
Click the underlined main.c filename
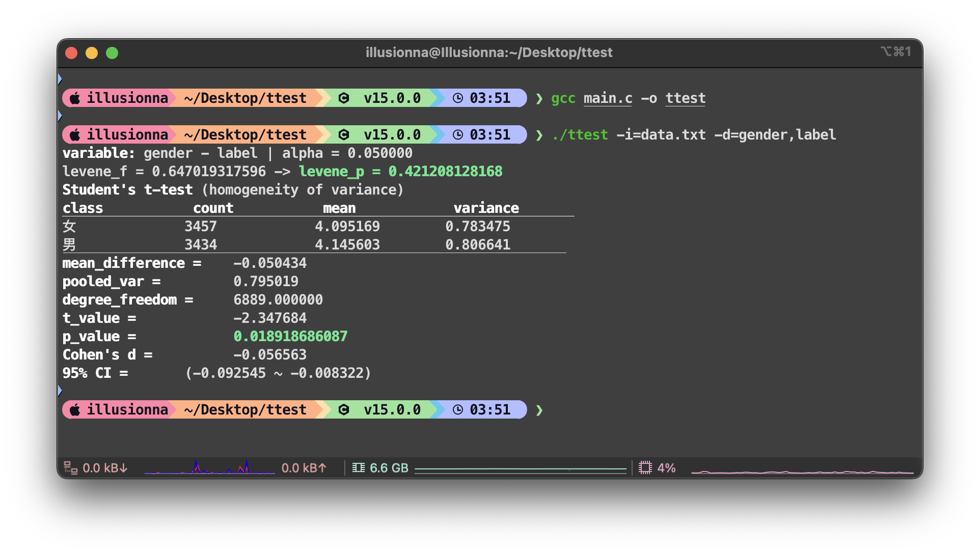(608, 98)
